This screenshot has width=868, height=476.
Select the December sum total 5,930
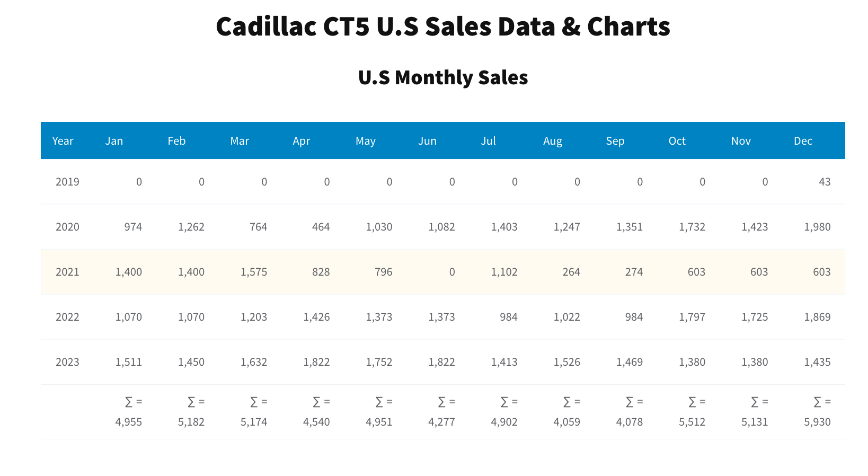(x=817, y=422)
